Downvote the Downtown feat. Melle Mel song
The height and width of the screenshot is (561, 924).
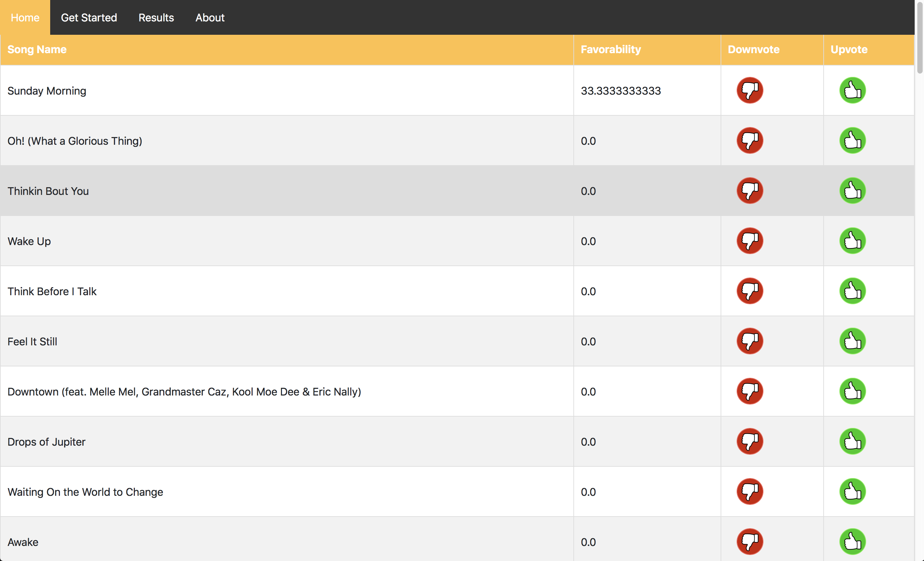[x=750, y=391]
